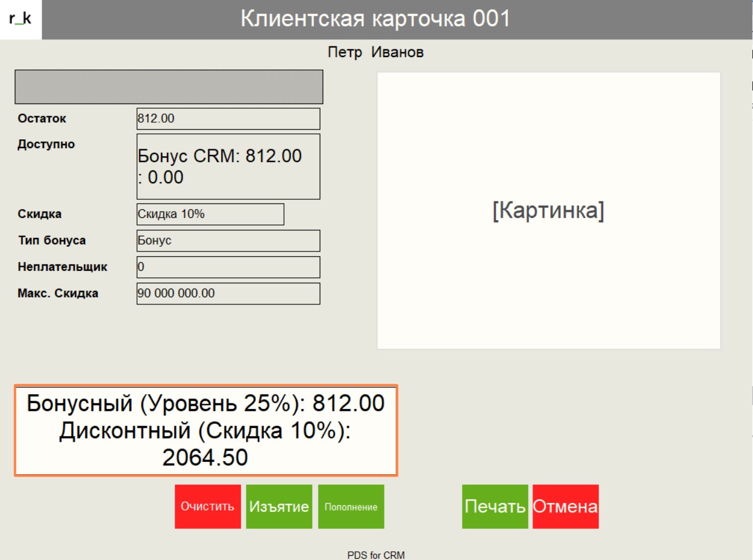Image resolution: width=753 pixels, height=560 pixels.
Task: Click the Доступно label
Action: [46, 145]
